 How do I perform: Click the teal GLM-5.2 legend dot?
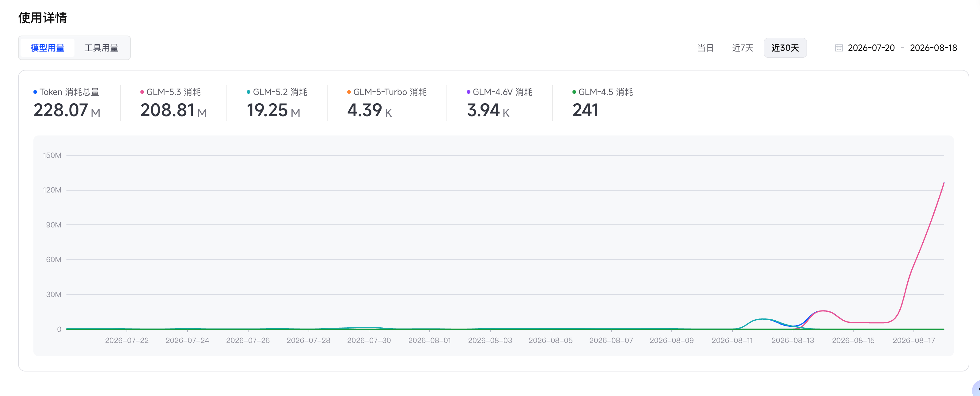[249, 92]
